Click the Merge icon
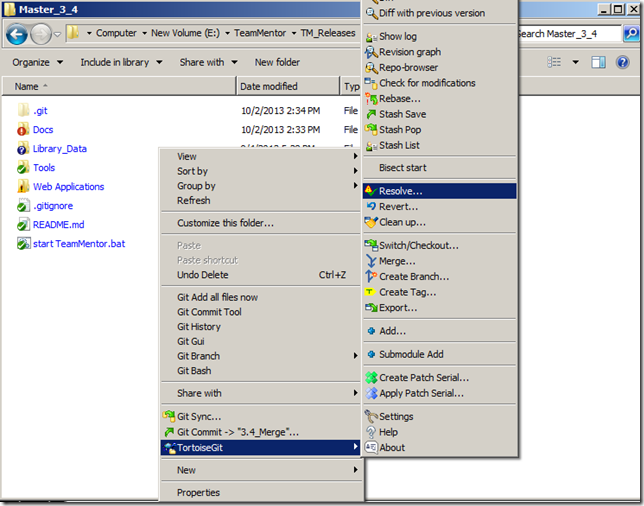Screen dimensions: 644x506 click(371, 261)
